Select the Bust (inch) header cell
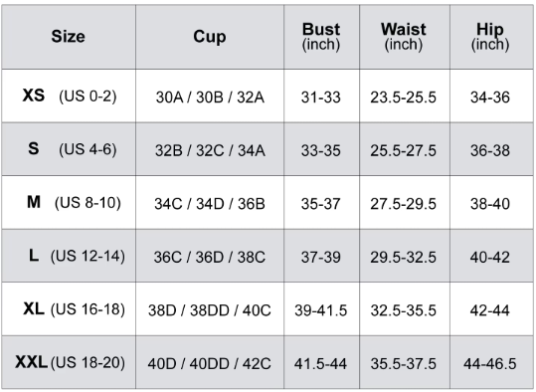Screen dimensions: 536x392 321,37
